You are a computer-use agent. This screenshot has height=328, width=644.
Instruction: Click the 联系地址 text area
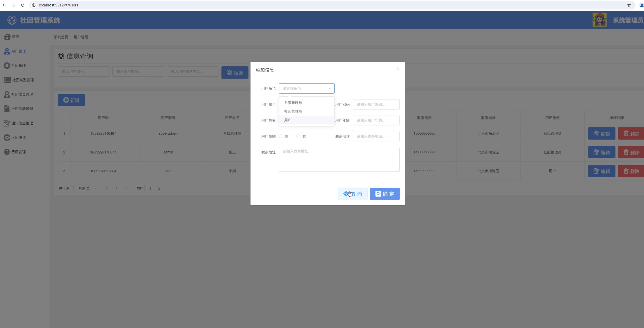[x=339, y=159]
